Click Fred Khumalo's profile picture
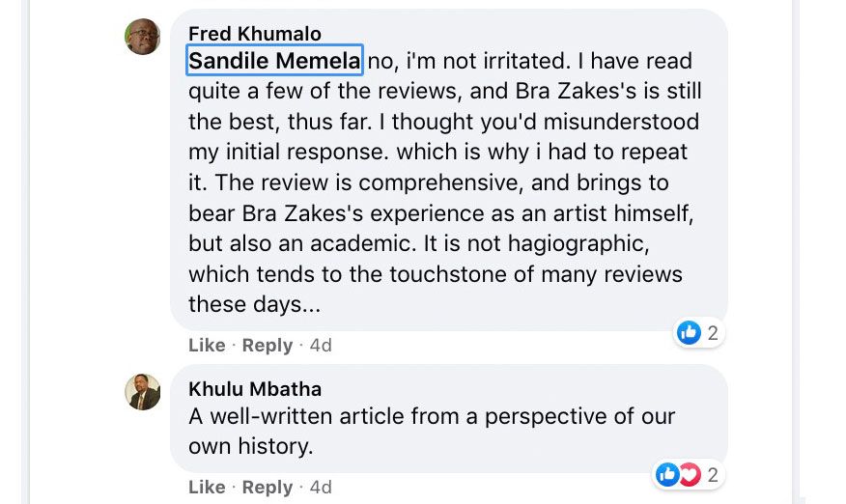This screenshot has height=504, width=846. coord(143,37)
